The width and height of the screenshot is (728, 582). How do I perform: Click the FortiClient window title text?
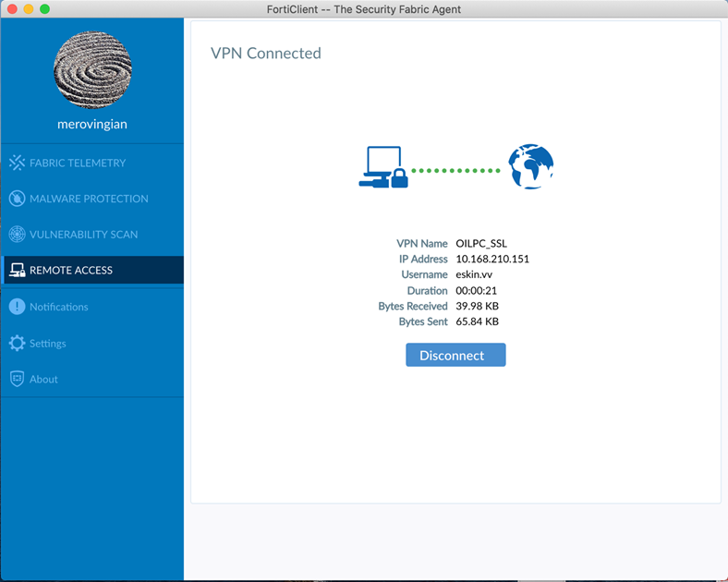point(363,9)
